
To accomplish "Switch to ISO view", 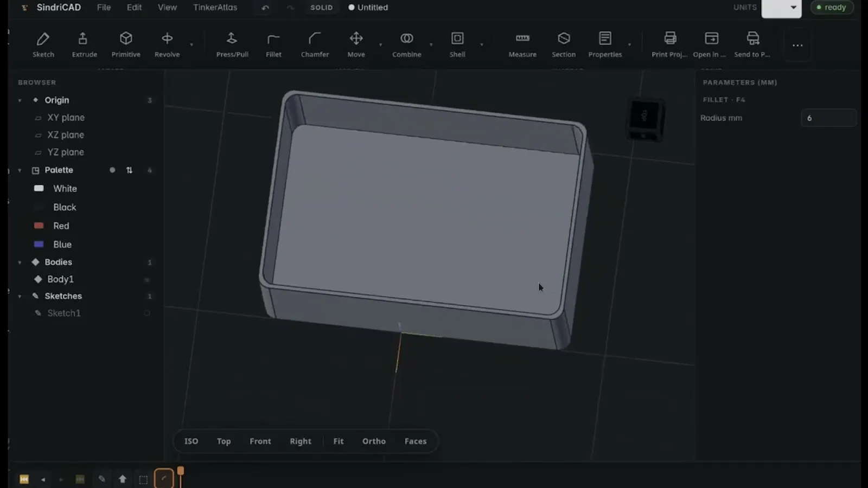I will (191, 441).
